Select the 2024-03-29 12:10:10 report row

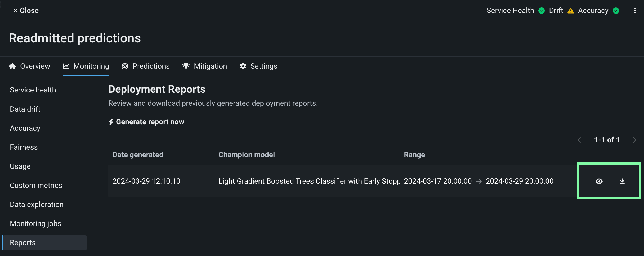(146, 181)
